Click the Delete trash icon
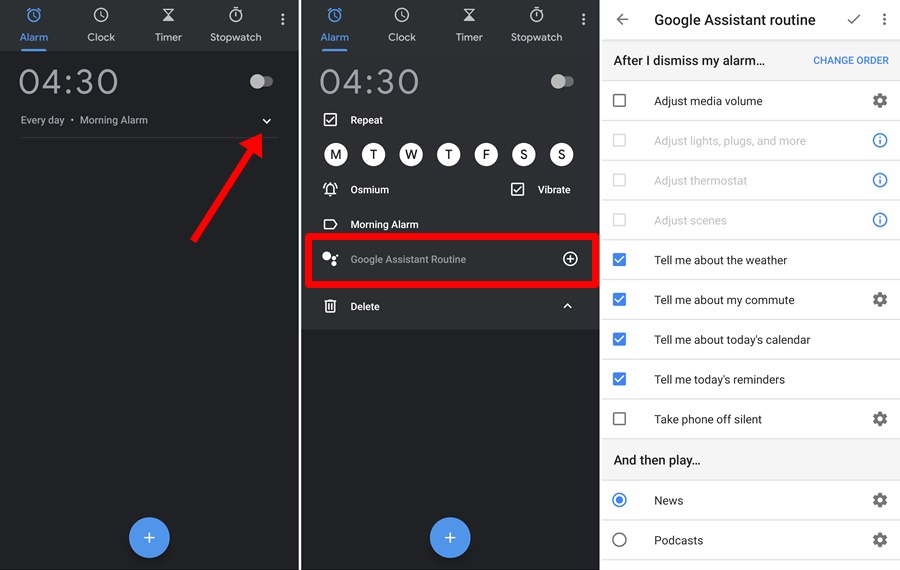 pyautogui.click(x=330, y=306)
